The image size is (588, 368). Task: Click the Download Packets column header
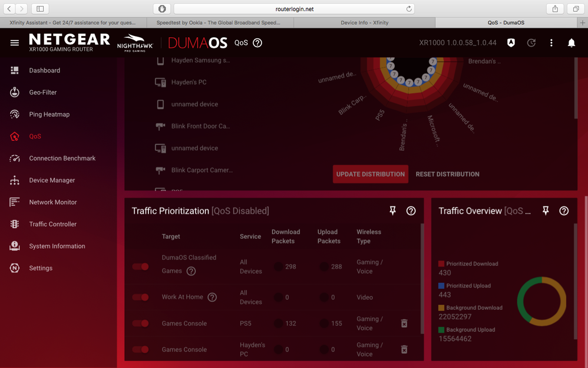[286, 236]
